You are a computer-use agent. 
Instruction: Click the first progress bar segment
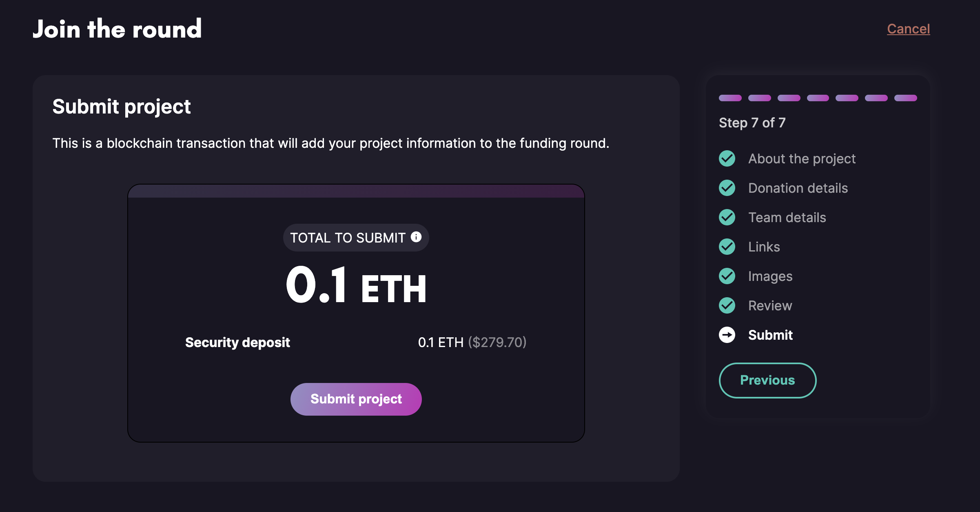pyautogui.click(x=730, y=98)
